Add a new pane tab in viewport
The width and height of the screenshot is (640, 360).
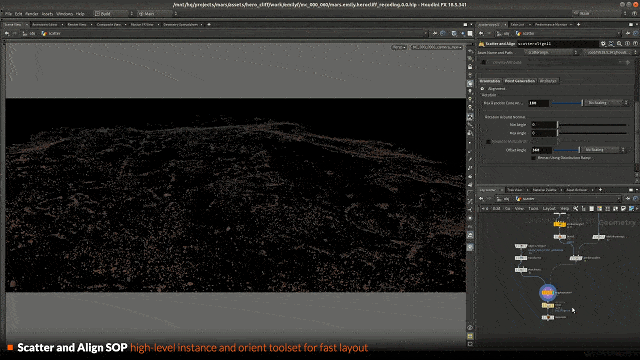pos(209,24)
